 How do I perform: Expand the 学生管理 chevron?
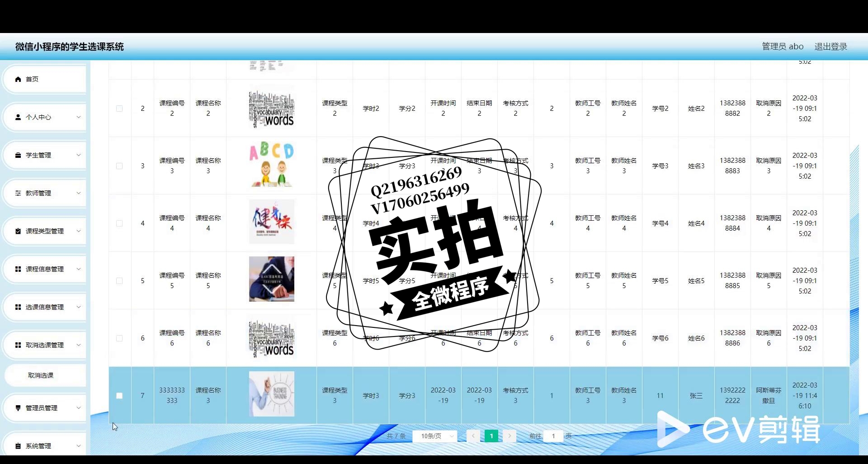pos(78,155)
